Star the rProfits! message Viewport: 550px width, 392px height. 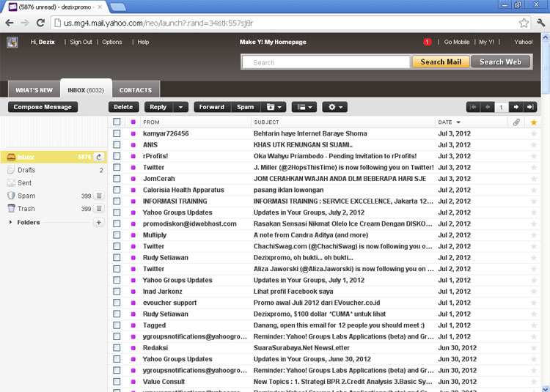tap(534, 156)
